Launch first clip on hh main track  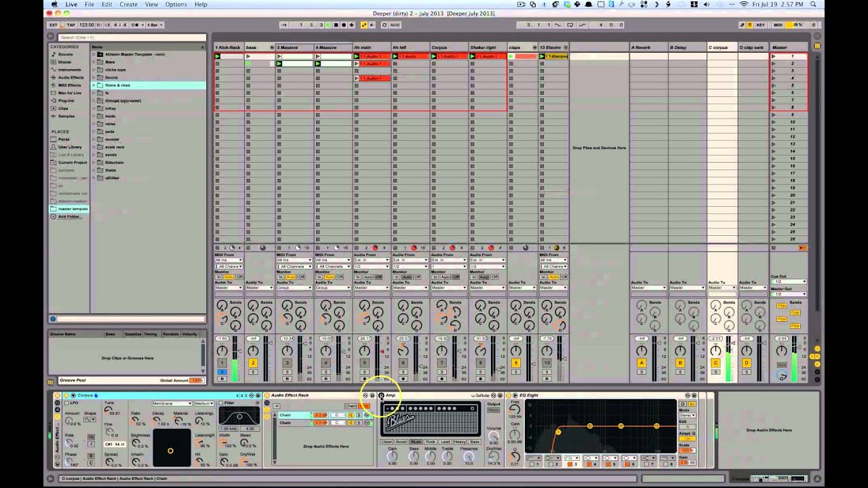click(357, 56)
